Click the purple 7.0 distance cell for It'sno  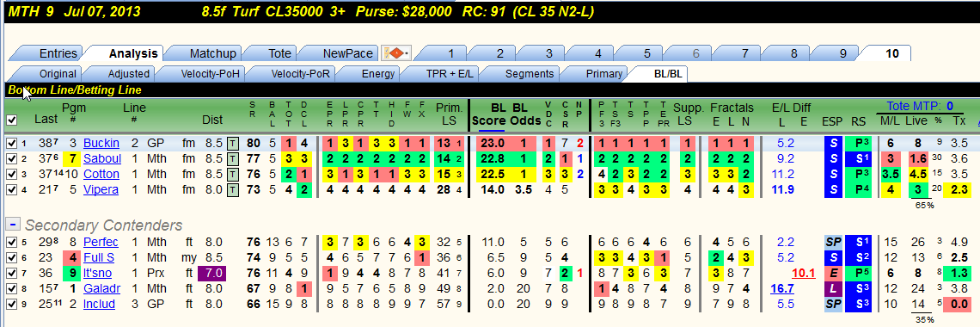[211, 273]
